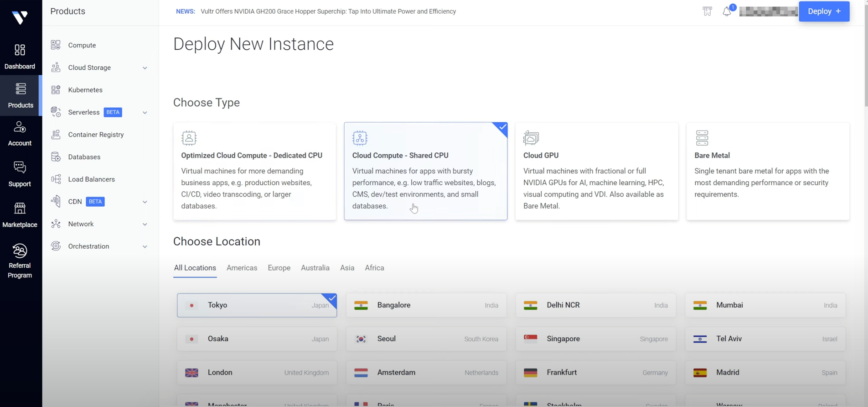
Task: Expand the Serverless menu chevron
Action: [145, 113]
